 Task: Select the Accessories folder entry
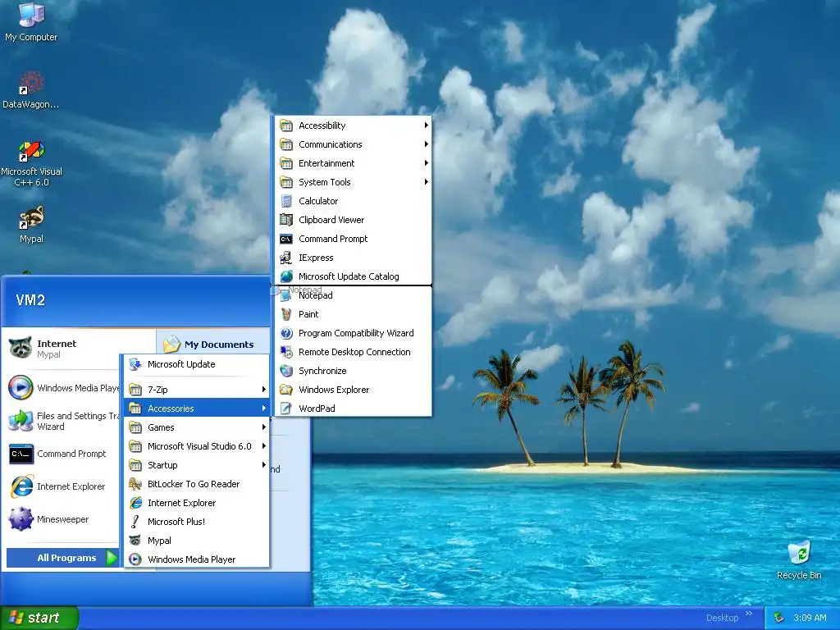click(x=197, y=409)
